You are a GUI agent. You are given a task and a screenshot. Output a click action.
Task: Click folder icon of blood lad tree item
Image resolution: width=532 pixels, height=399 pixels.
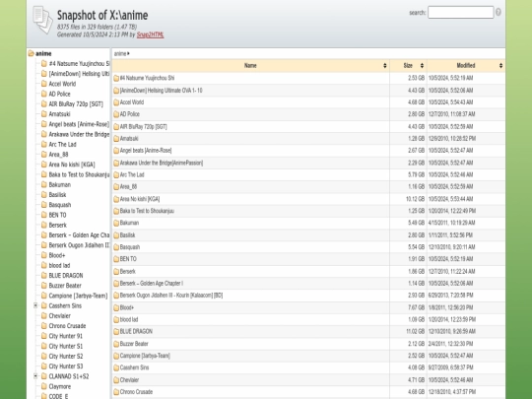pos(43,265)
